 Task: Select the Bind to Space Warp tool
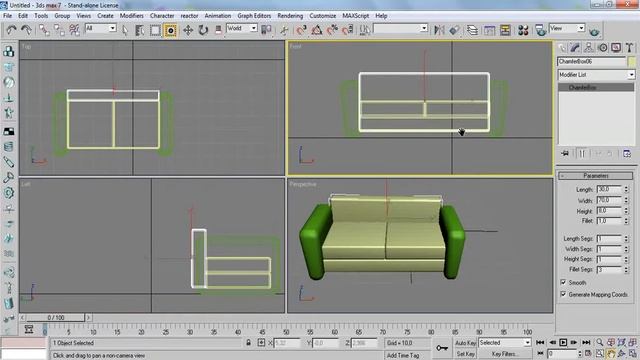pos(74,30)
